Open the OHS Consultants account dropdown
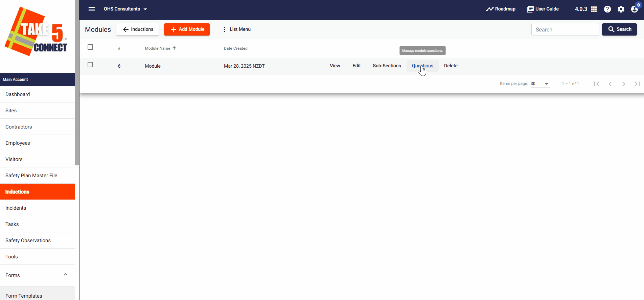644x300 pixels. click(125, 9)
